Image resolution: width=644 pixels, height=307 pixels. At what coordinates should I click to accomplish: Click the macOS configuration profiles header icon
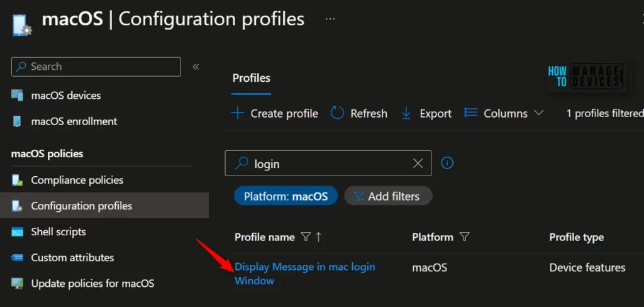[x=22, y=26]
